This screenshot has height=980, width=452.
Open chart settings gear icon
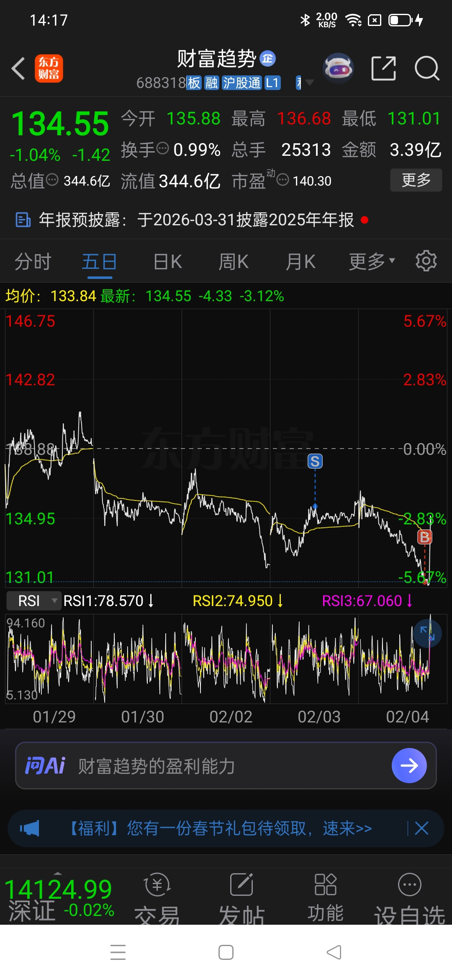point(426,261)
